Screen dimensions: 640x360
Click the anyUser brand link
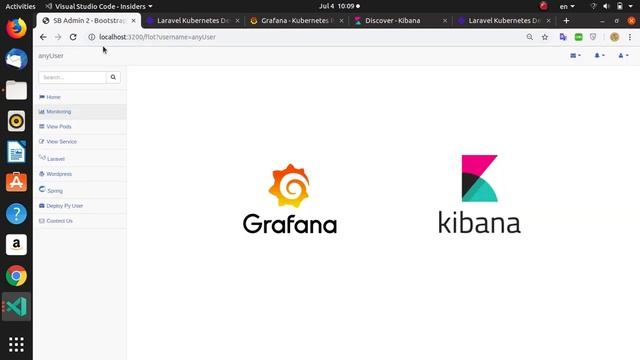point(51,56)
